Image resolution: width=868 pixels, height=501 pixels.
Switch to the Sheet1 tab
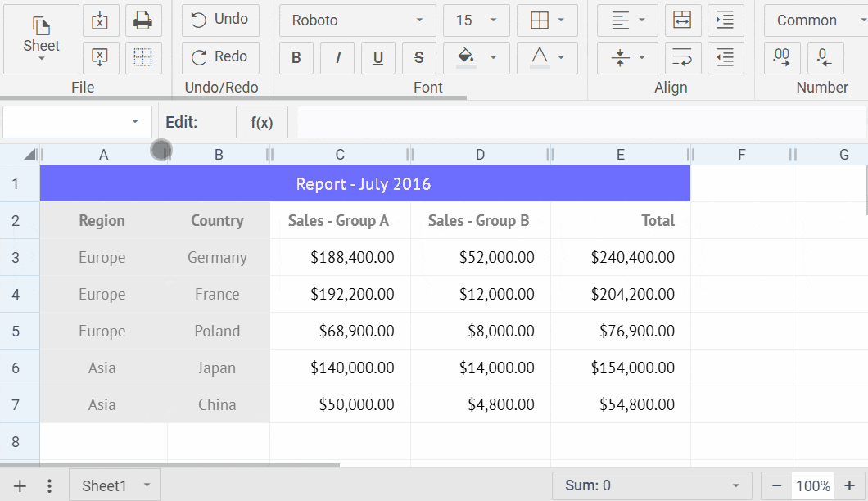105,485
